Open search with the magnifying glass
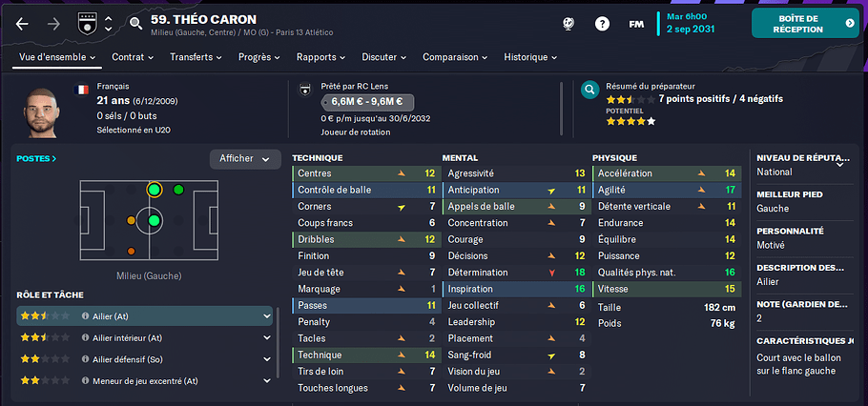The image size is (868, 406). coord(135,24)
